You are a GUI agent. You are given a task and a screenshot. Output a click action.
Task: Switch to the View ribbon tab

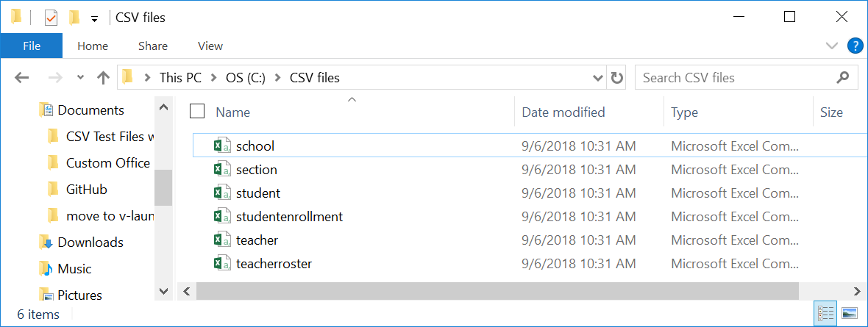click(x=210, y=46)
